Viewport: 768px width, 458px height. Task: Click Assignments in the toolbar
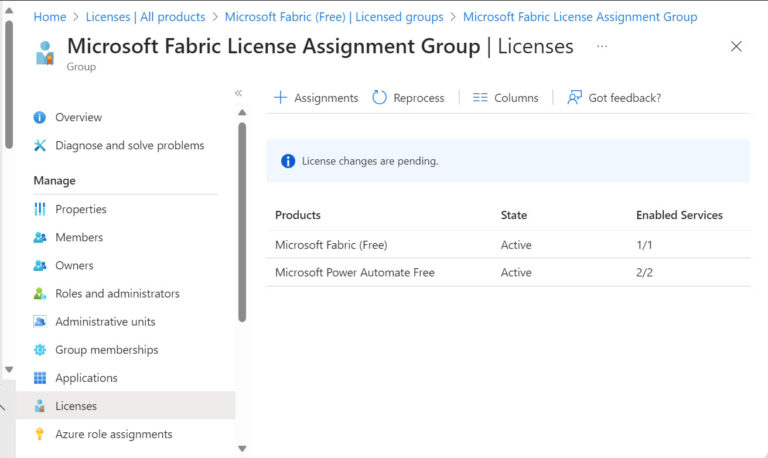316,98
